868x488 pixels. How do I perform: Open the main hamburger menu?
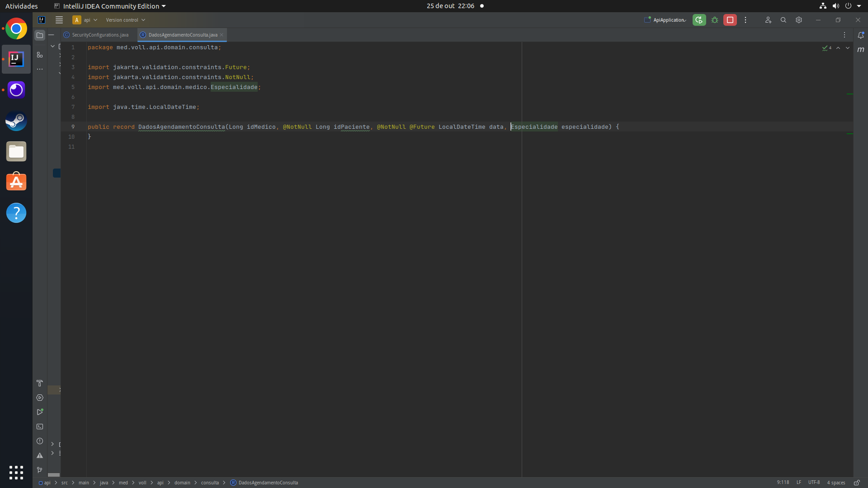tap(59, 20)
